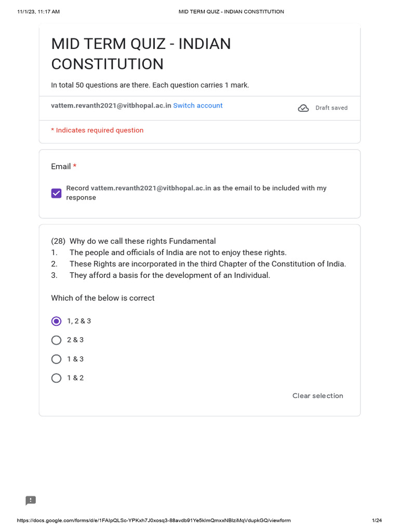Click statement 2 about the third Chapter
Image resolution: width=399 pixels, height=532 pixels.
(x=207, y=264)
